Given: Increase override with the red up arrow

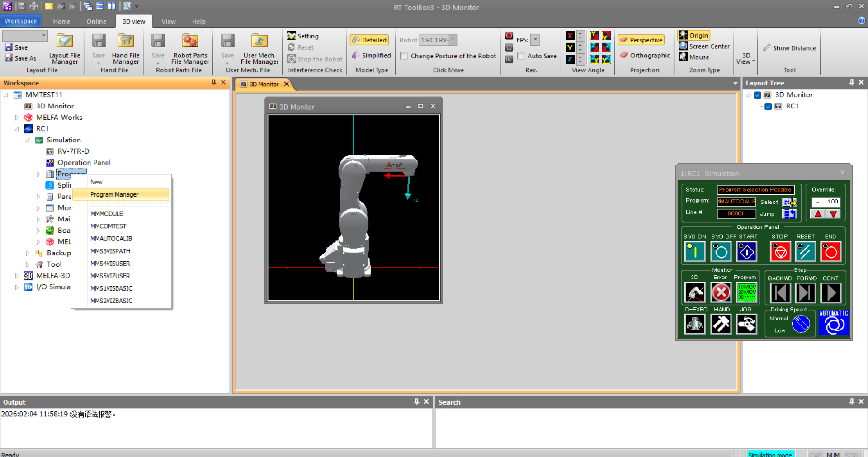Looking at the screenshot, I should [818, 214].
